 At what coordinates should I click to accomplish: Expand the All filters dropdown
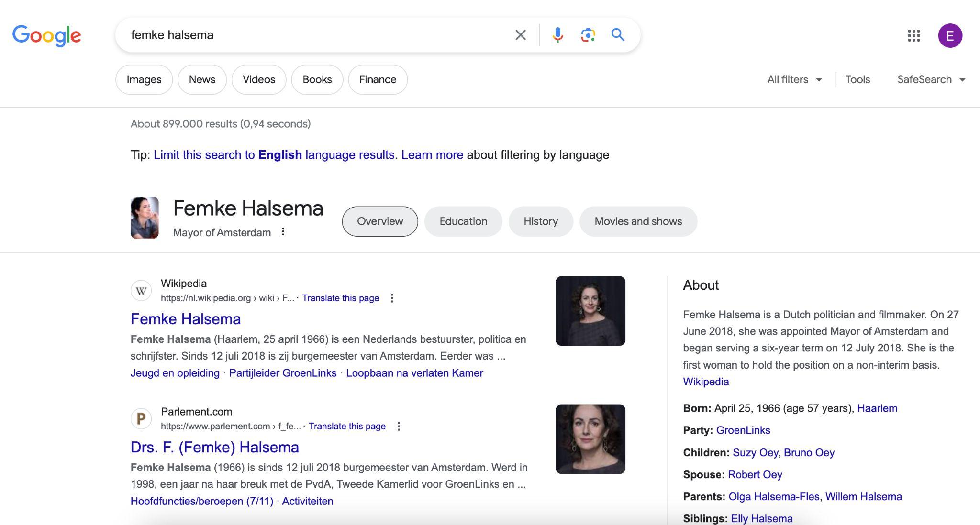pyautogui.click(x=794, y=80)
